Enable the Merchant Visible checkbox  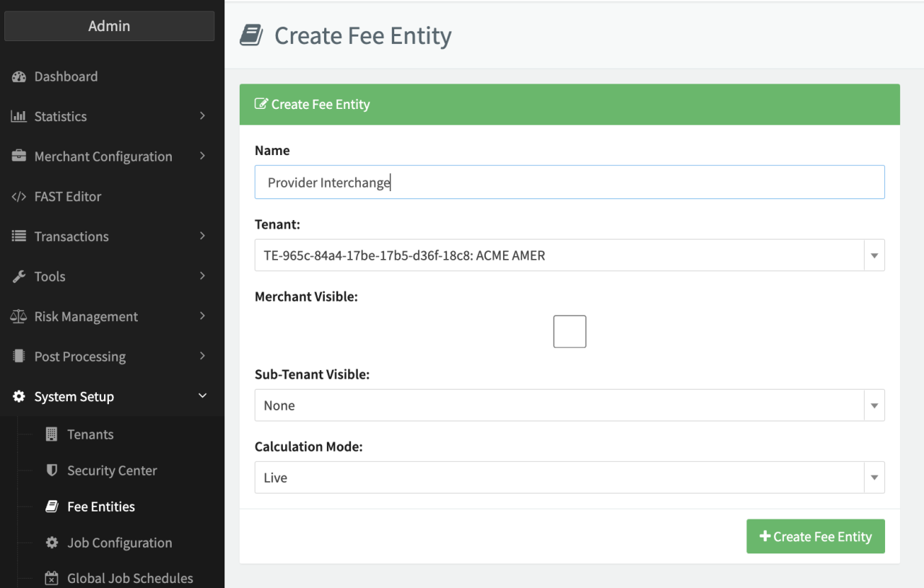[x=570, y=331]
